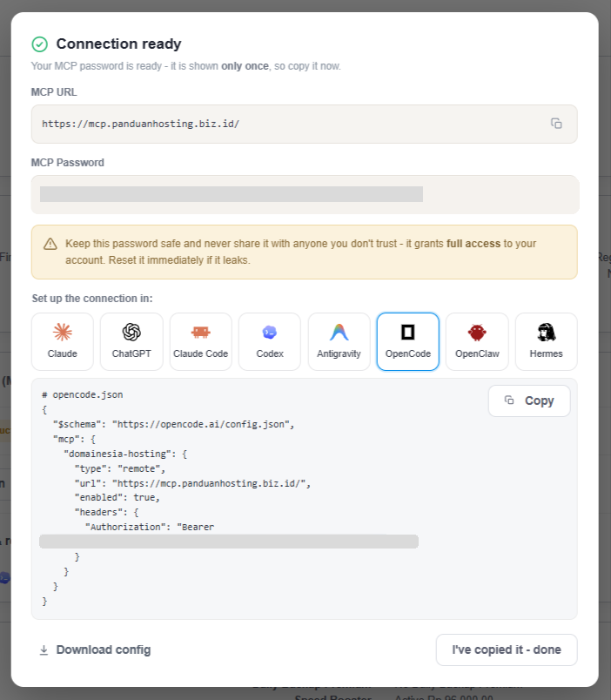Select the Antigravity connection option
Image resolution: width=611 pixels, height=700 pixels.
(x=339, y=341)
